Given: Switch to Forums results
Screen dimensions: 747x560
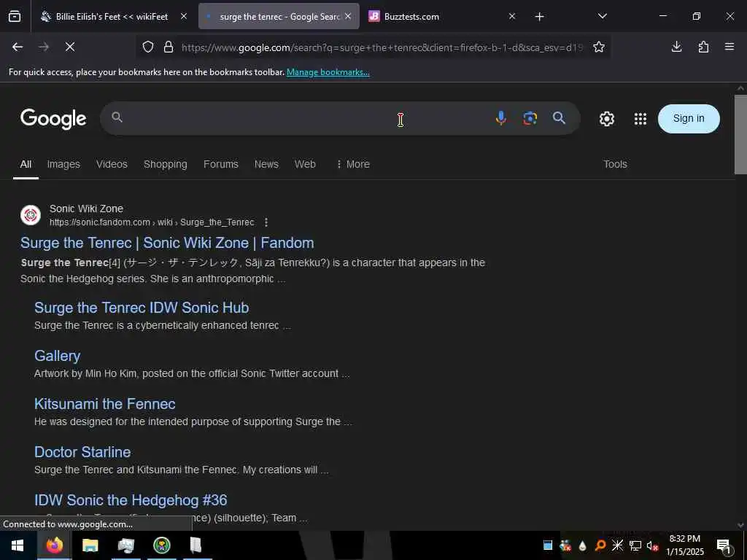Looking at the screenshot, I should pyautogui.click(x=220, y=164).
